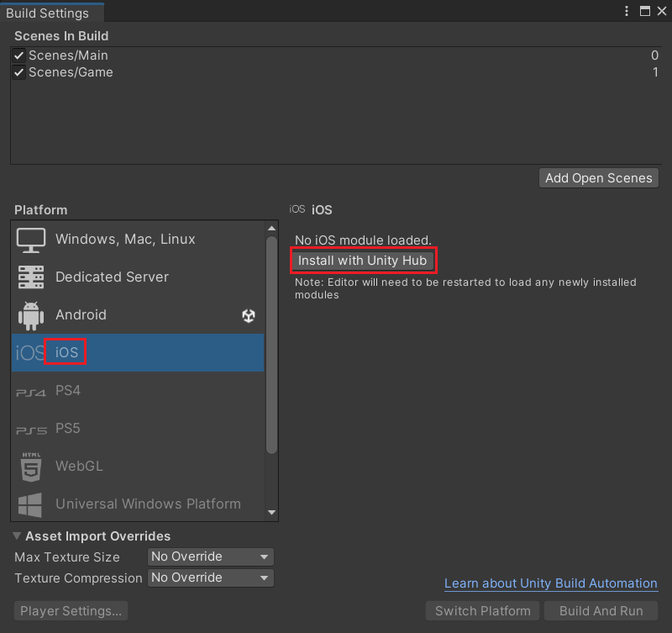The width and height of the screenshot is (672, 633).
Task: Maximize the Build Settings window
Action: pyautogui.click(x=645, y=11)
